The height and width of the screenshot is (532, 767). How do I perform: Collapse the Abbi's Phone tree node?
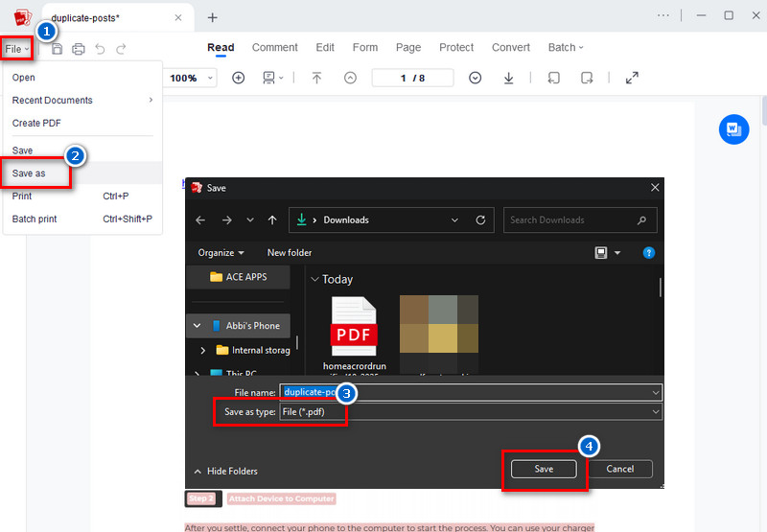point(198,326)
